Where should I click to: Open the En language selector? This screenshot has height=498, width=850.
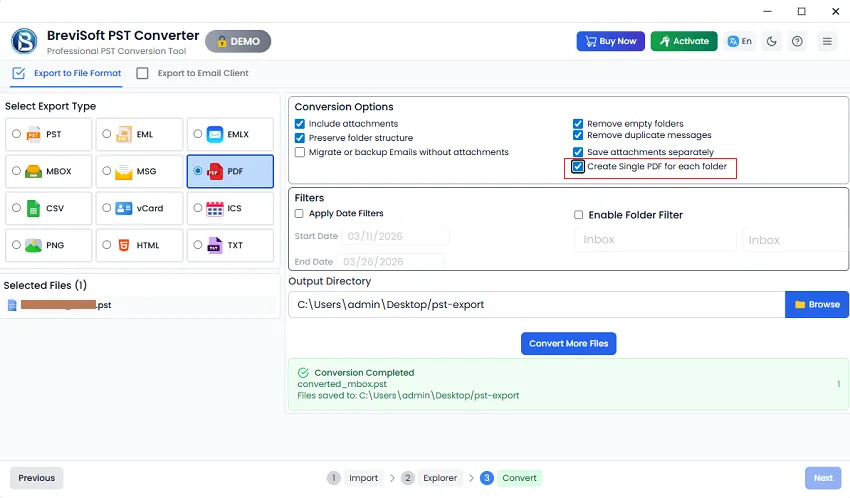740,41
